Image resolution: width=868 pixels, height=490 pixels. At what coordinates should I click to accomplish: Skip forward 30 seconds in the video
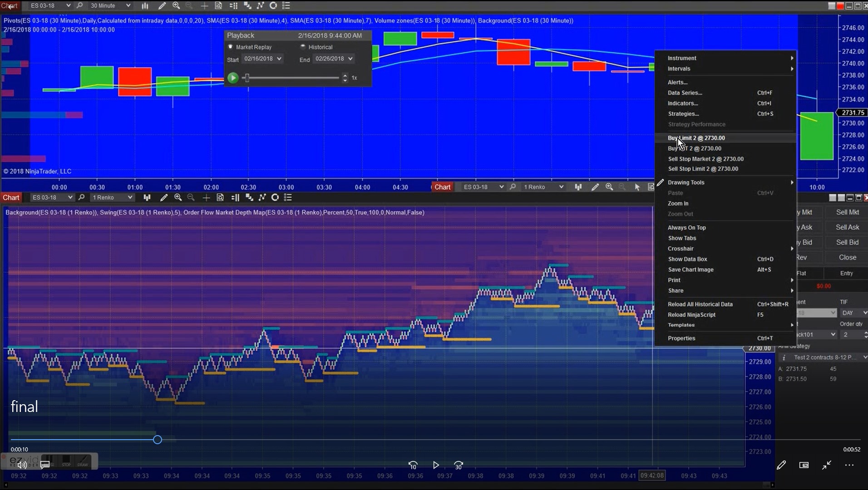(459, 465)
